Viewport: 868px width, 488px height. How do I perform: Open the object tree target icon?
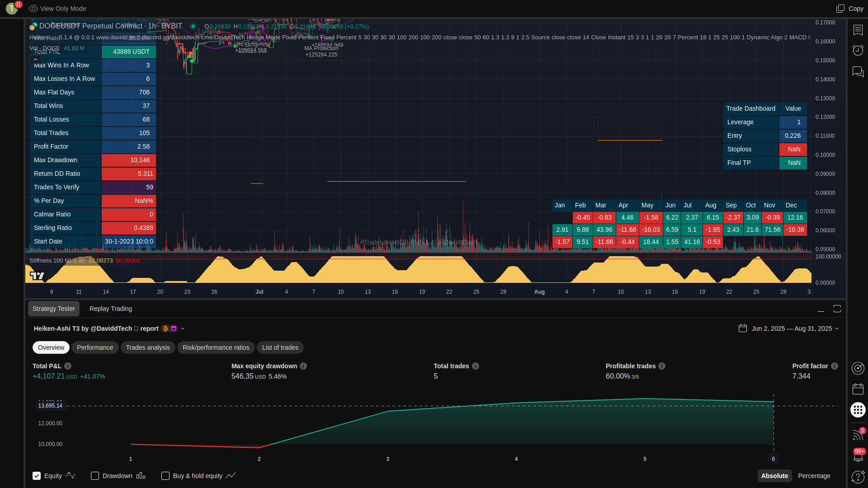pyautogui.click(x=858, y=368)
